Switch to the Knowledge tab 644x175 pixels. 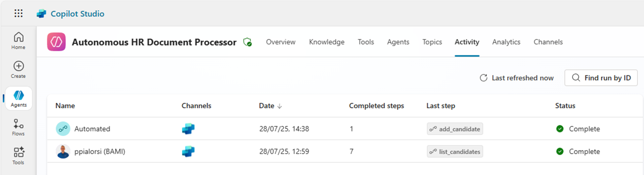(327, 42)
